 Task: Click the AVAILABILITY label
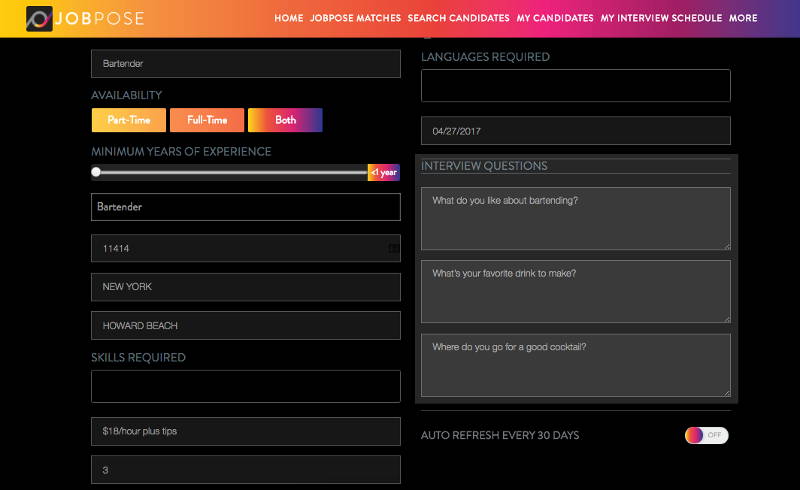coord(127,95)
